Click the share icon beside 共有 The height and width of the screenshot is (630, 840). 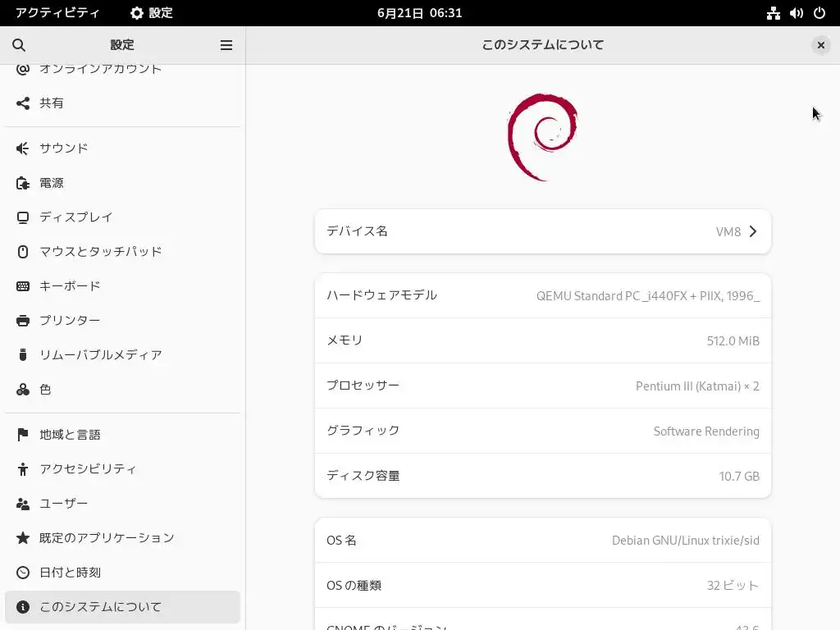pos(22,103)
